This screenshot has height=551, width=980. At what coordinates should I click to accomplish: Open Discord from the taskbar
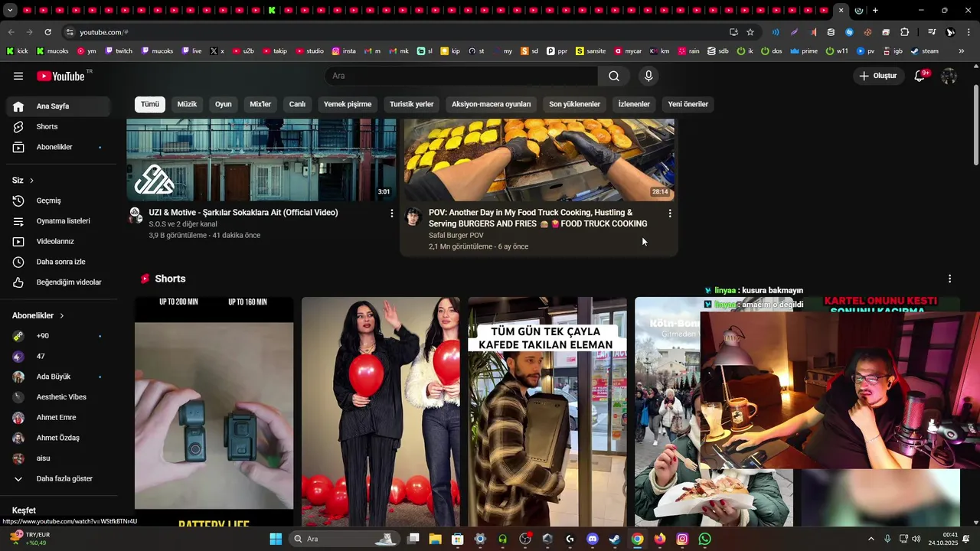[593, 539]
